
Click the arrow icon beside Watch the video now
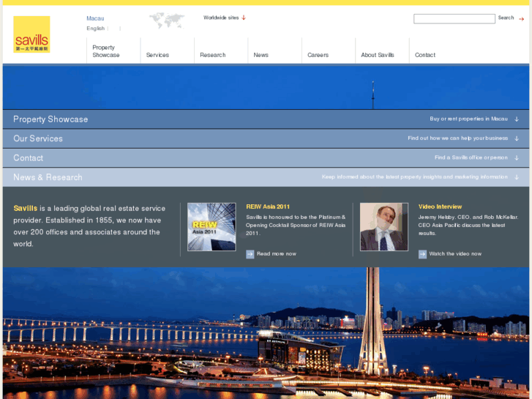422,254
